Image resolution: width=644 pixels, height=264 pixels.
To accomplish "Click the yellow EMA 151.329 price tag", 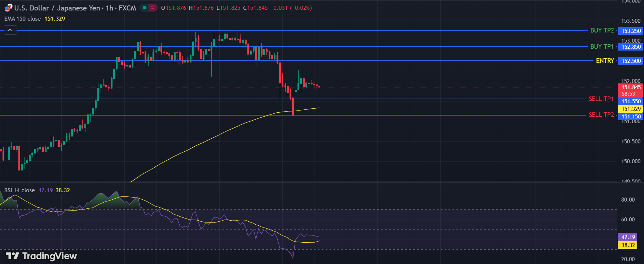I will click(x=631, y=109).
